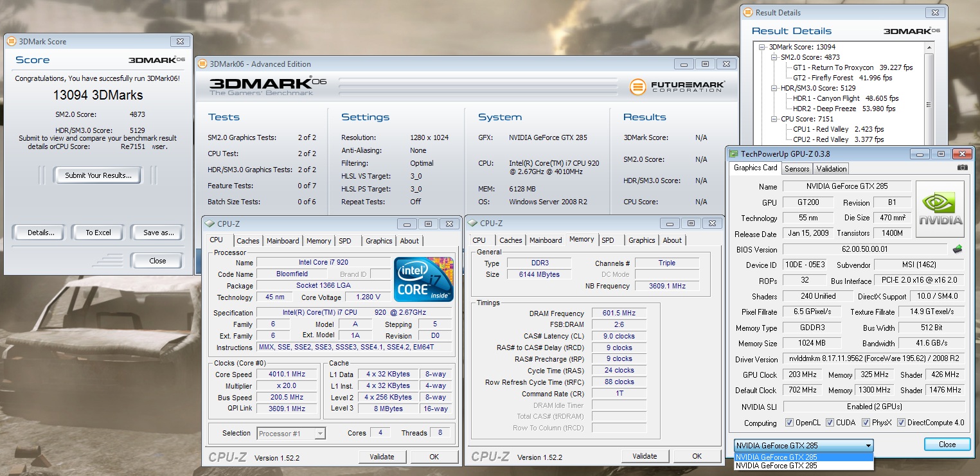Select CPU2 - Red Valley 3.377 fps row
Image resolution: width=980 pixels, height=476 pixels.
click(x=839, y=139)
